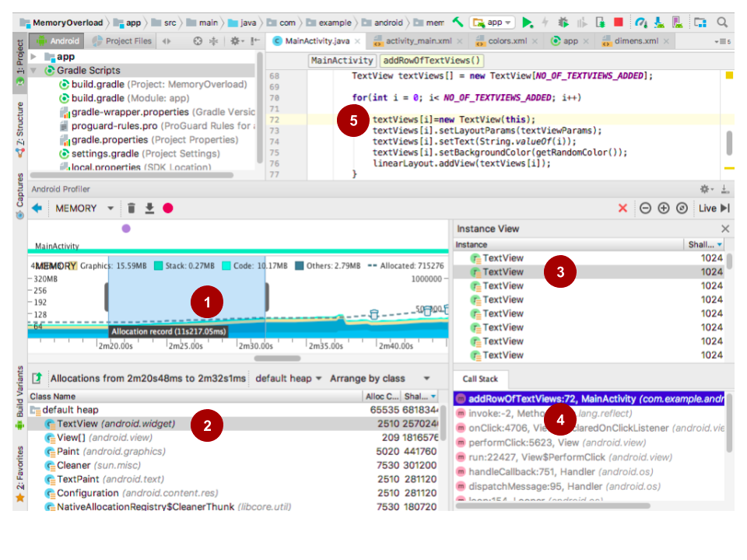This screenshot has width=747, height=560.
Task: Click the Android Profiler gauge icon in toolbar
Action: click(641, 23)
